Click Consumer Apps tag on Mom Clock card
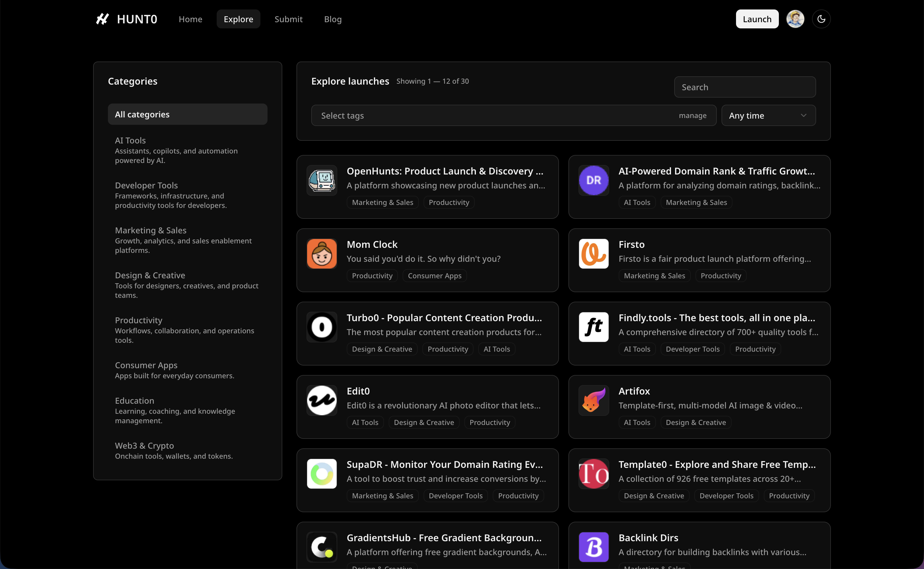Screen dimensions: 924x569 [434, 275]
